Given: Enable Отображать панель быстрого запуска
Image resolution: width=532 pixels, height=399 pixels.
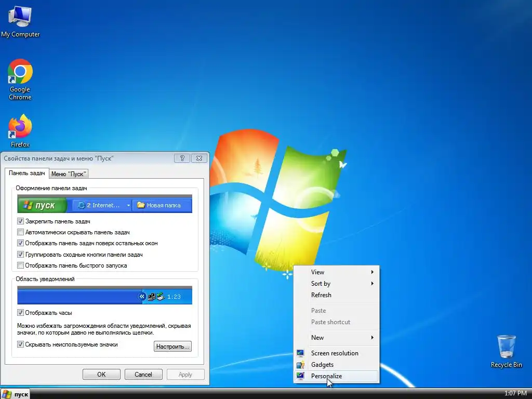Looking at the screenshot, I should (20, 265).
